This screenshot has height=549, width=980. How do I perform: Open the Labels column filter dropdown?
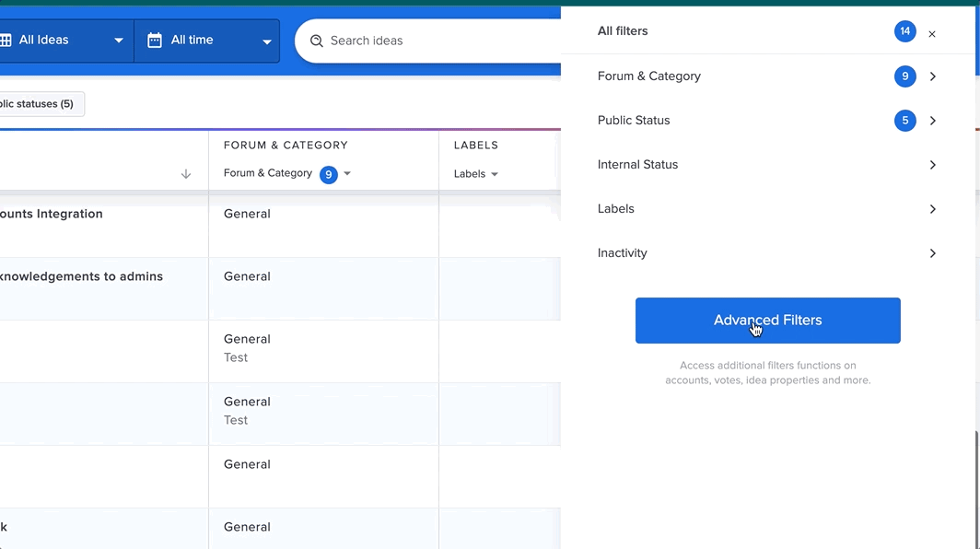tap(495, 173)
